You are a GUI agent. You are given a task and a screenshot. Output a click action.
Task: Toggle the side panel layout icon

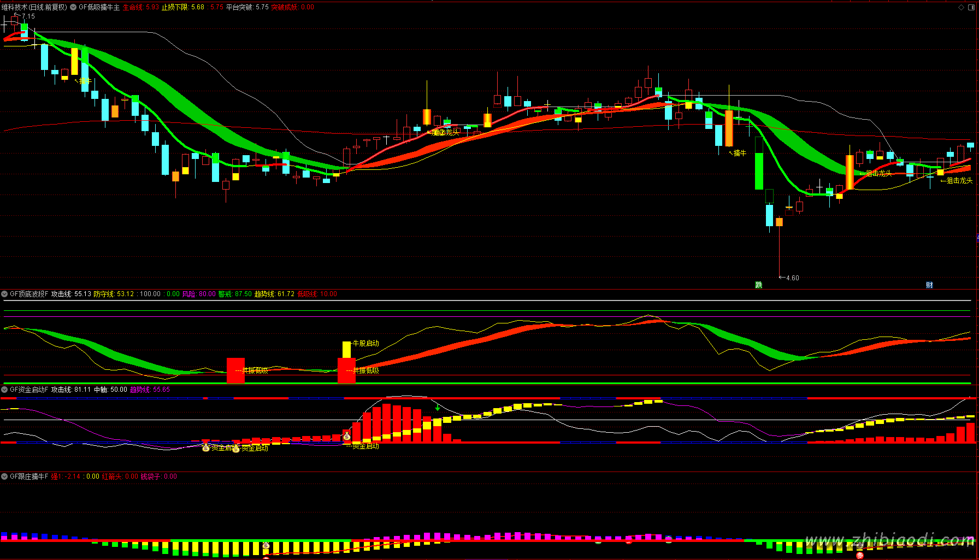(972, 7)
